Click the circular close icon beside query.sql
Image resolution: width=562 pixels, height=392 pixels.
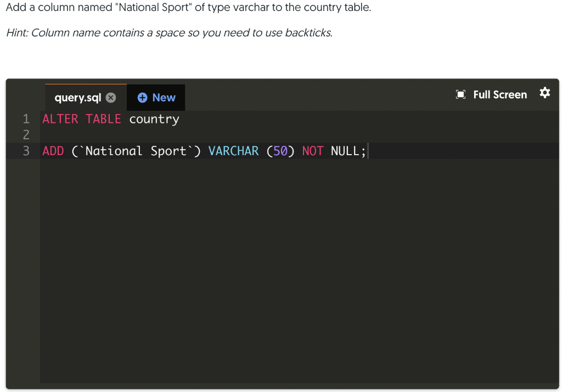(x=111, y=97)
